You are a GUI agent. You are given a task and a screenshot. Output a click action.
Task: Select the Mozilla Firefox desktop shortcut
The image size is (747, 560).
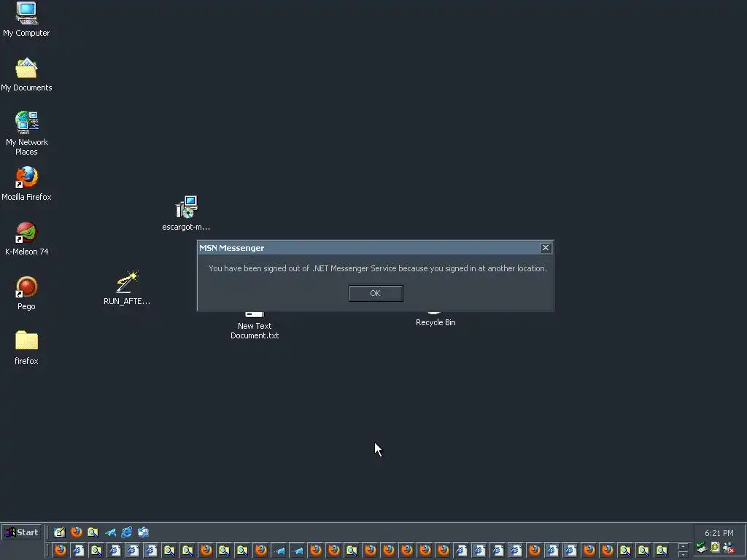tap(26, 184)
